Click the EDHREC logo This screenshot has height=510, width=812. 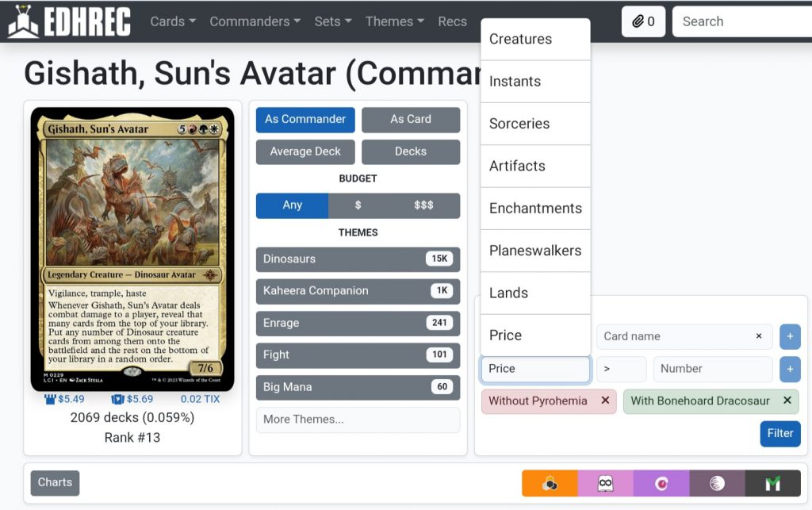pos(67,21)
